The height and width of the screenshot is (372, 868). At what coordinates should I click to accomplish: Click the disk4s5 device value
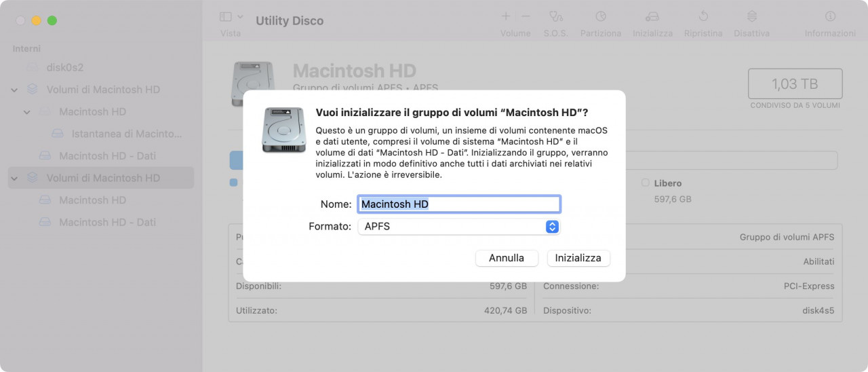pos(818,310)
